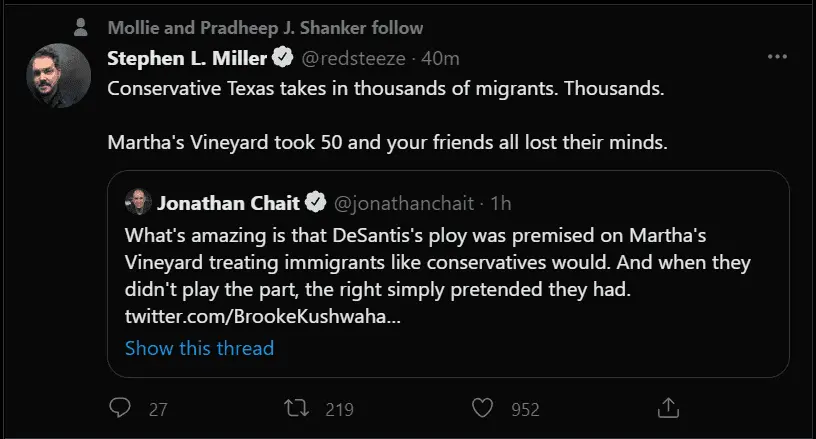Click the @jonathanchait handle
The height and width of the screenshot is (439, 816).
point(400,203)
